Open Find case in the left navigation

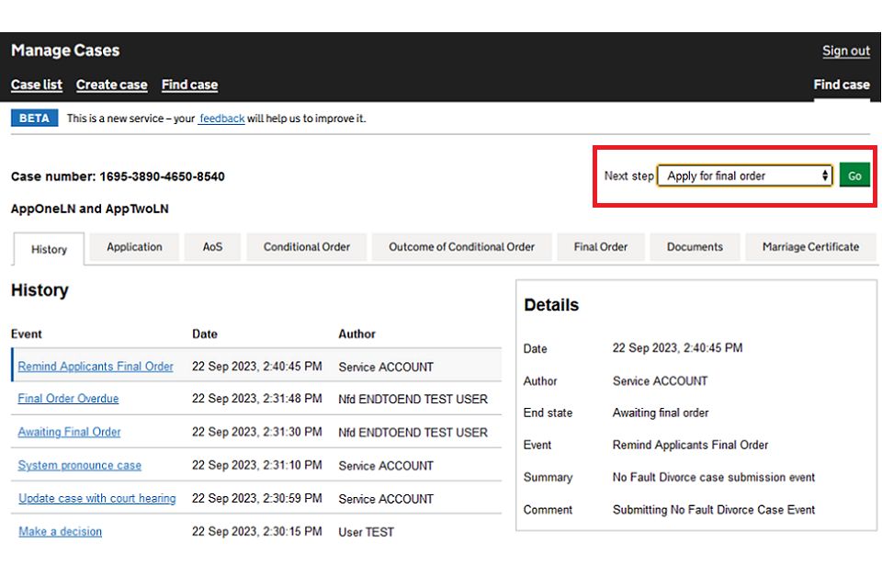pyautogui.click(x=189, y=85)
